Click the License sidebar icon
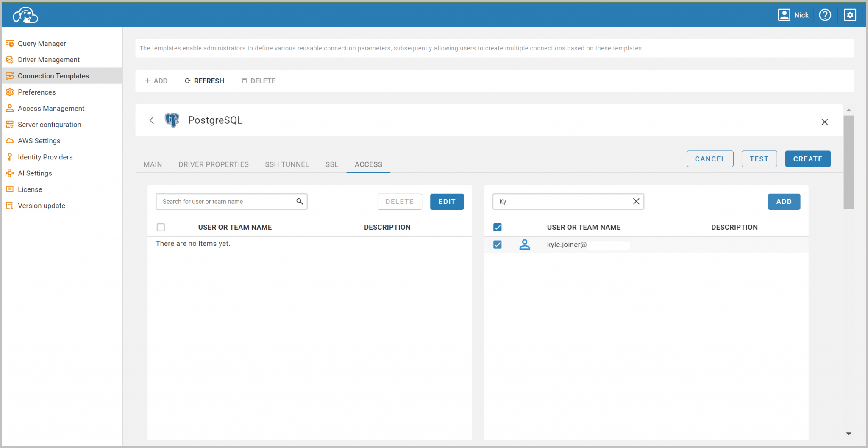Image resolution: width=868 pixels, height=448 pixels. click(x=10, y=189)
